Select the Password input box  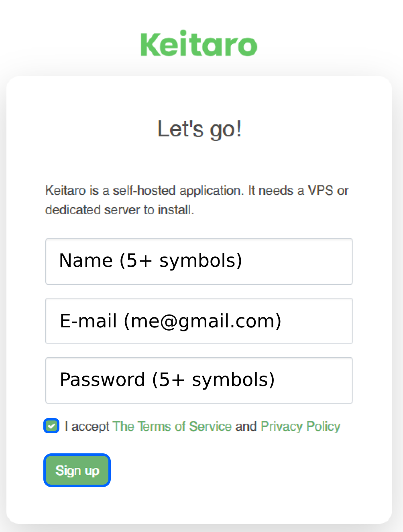pos(199,380)
